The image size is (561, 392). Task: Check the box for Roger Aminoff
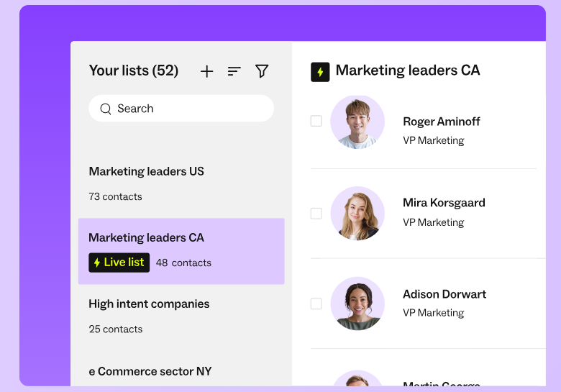[316, 121]
